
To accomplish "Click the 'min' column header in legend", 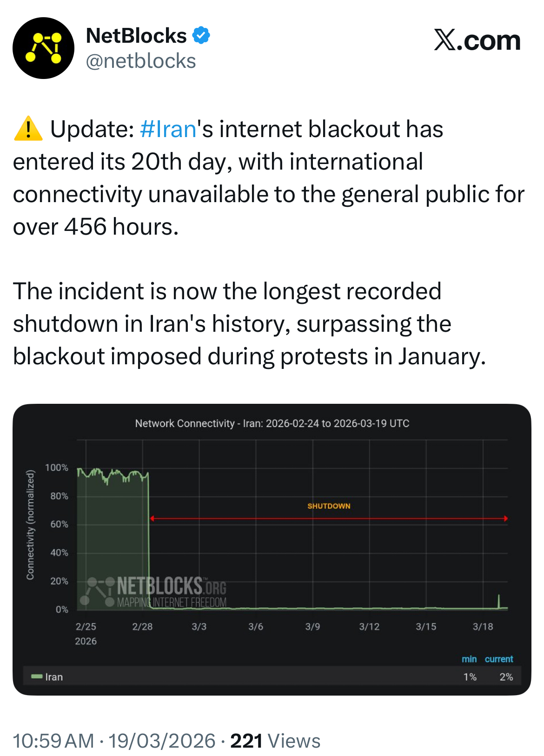I will pos(469,659).
